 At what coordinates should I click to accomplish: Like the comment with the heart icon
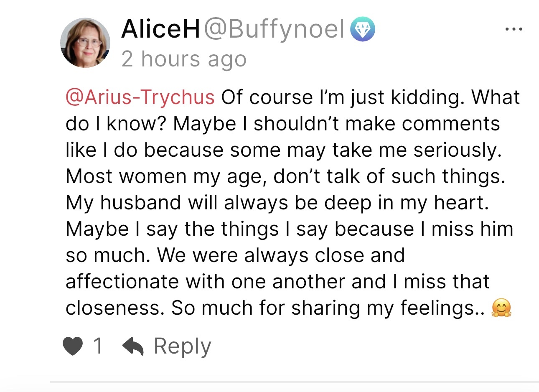(73, 346)
